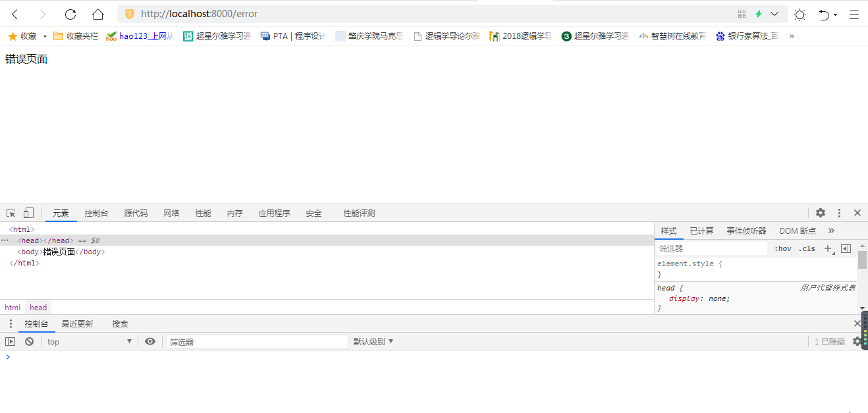Select the drawer 搜索 tab
Viewport: 868px width, 413px height.
point(120,324)
